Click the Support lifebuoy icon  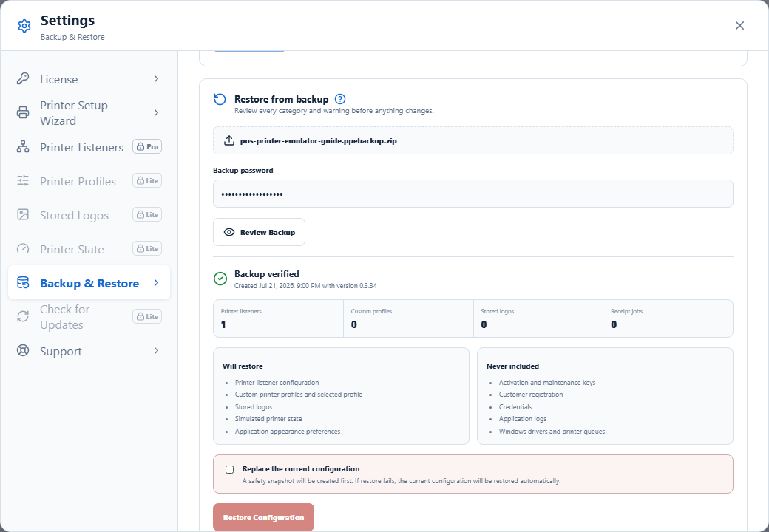pyautogui.click(x=23, y=351)
